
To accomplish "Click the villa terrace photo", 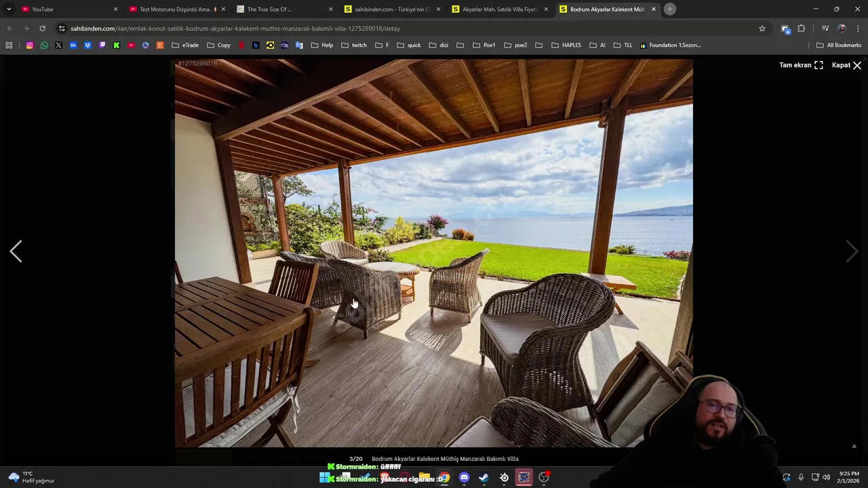I will [x=434, y=253].
